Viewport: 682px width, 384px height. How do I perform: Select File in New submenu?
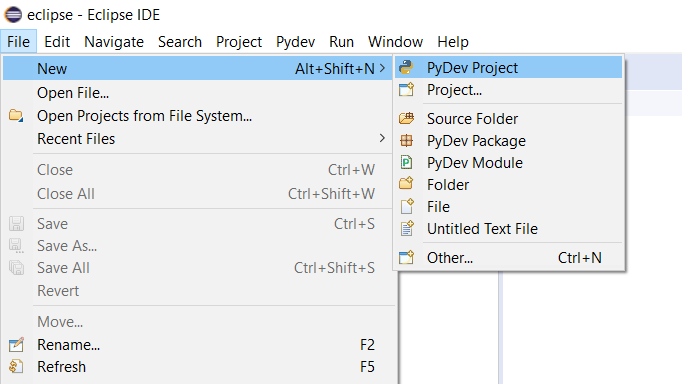pos(508,206)
